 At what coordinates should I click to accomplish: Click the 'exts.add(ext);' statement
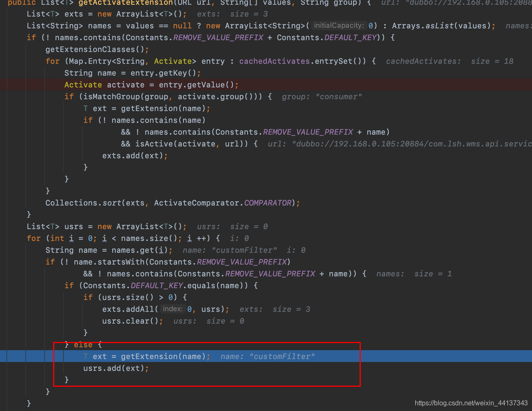[x=135, y=156]
